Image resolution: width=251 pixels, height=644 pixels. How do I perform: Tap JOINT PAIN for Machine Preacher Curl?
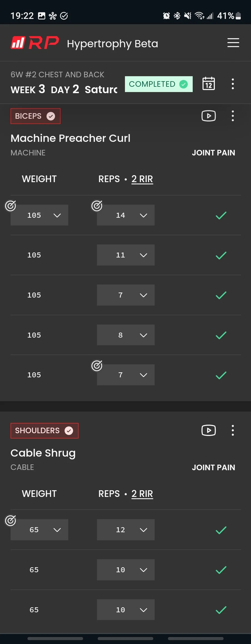pos(213,153)
